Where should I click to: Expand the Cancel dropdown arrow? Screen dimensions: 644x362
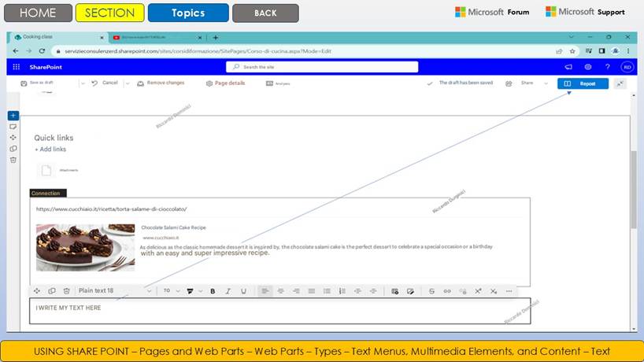(128, 83)
